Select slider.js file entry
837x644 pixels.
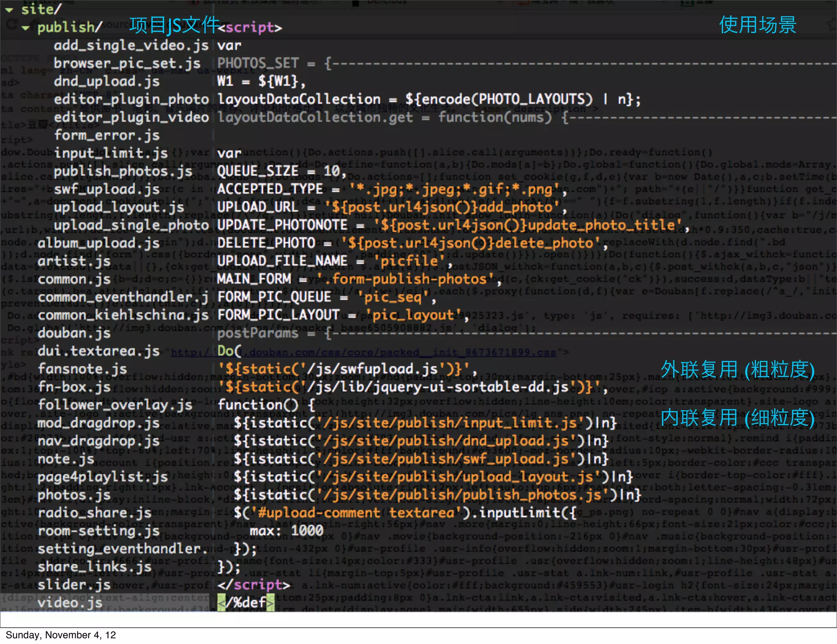[x=74, y=585]
